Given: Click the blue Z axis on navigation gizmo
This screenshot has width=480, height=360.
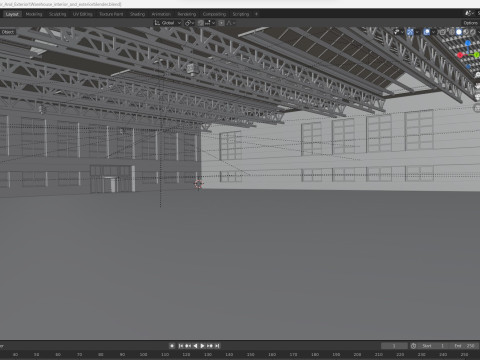Looking at the screenshot, I should click(x=468, y=43).
